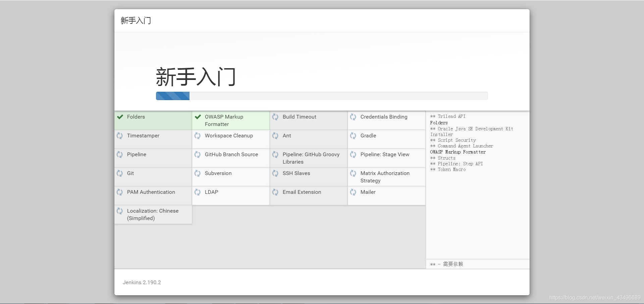Click the pending spinner icon beside LDAP
The width and height of the screenshot is (644, 304).
pos(198,192)
